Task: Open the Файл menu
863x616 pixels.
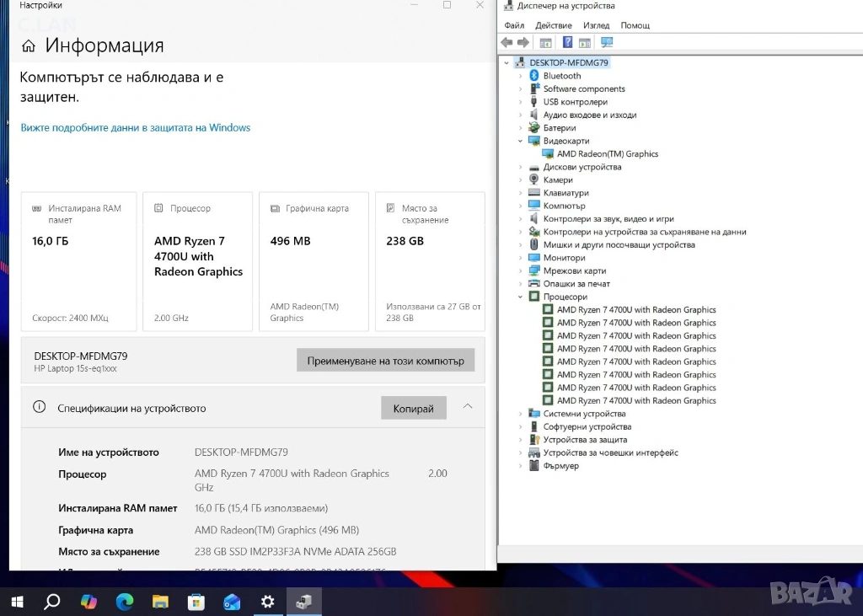Action: pos(514,25)
